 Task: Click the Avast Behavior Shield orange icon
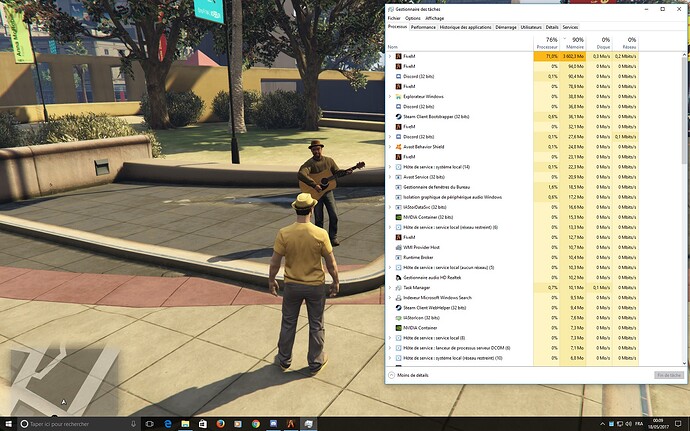coord(398,147)
